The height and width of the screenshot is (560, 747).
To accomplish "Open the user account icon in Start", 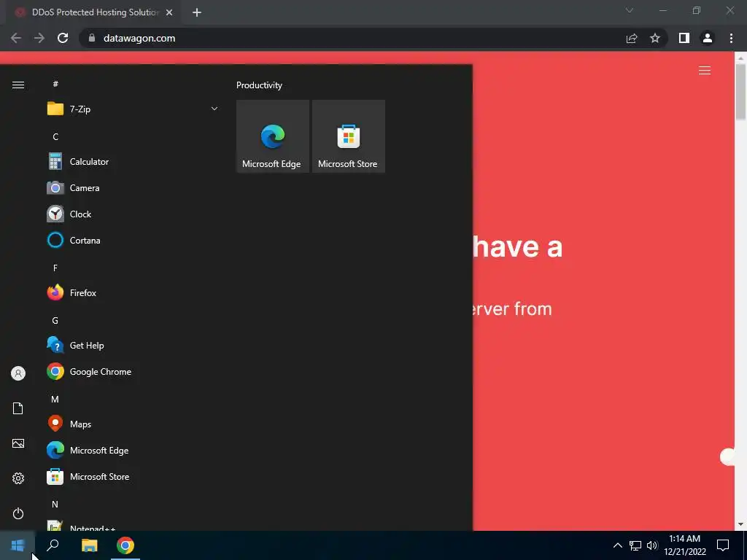I will [18, 373].
